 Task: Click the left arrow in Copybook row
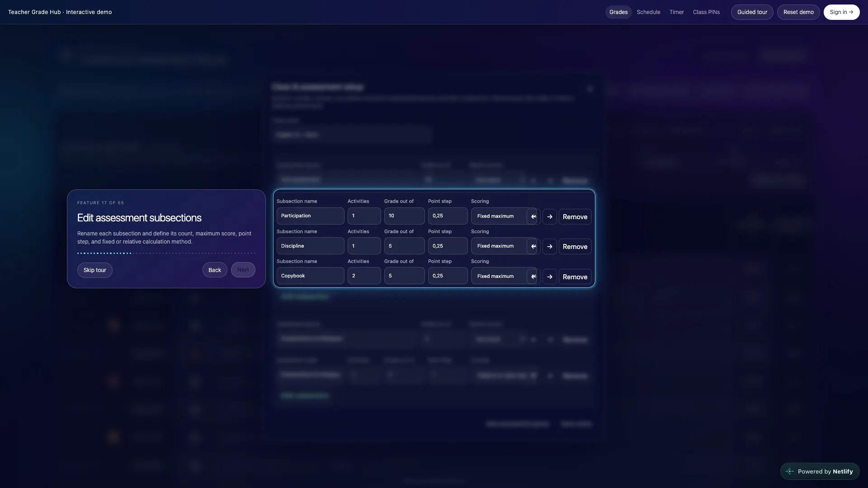tap(533, 277)
